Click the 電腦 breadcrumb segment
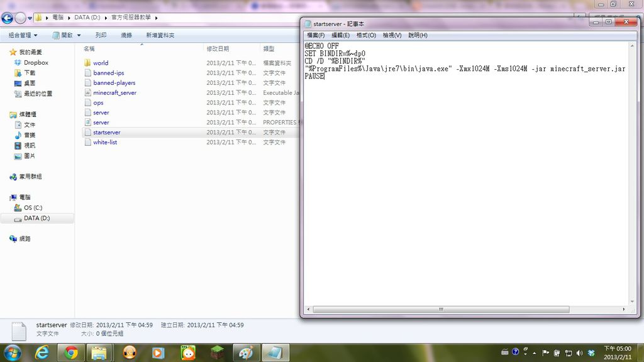This screenshot has height=362, width=644. point(58,17)
